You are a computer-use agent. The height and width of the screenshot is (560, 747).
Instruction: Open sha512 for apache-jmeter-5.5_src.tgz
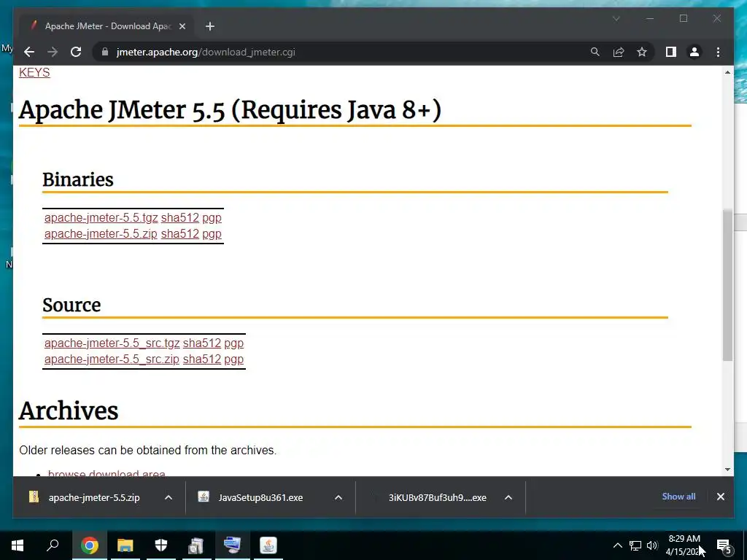(202, 343)
